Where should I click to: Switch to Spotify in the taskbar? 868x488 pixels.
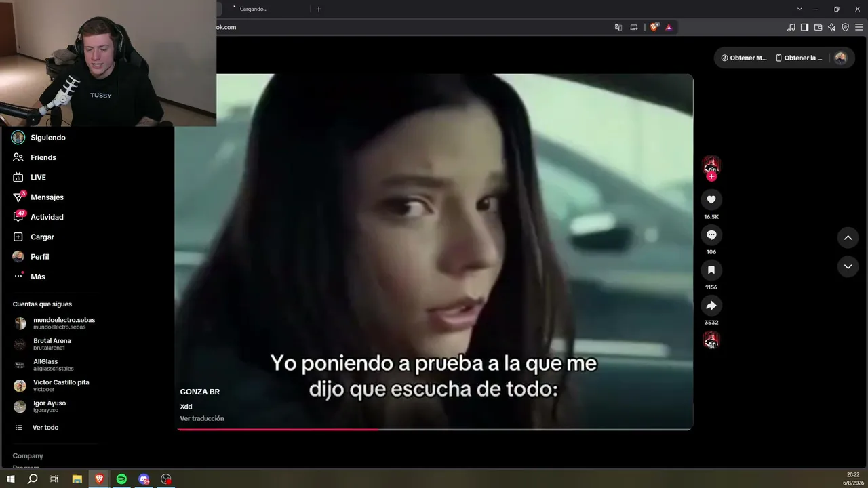coord(121,479)
